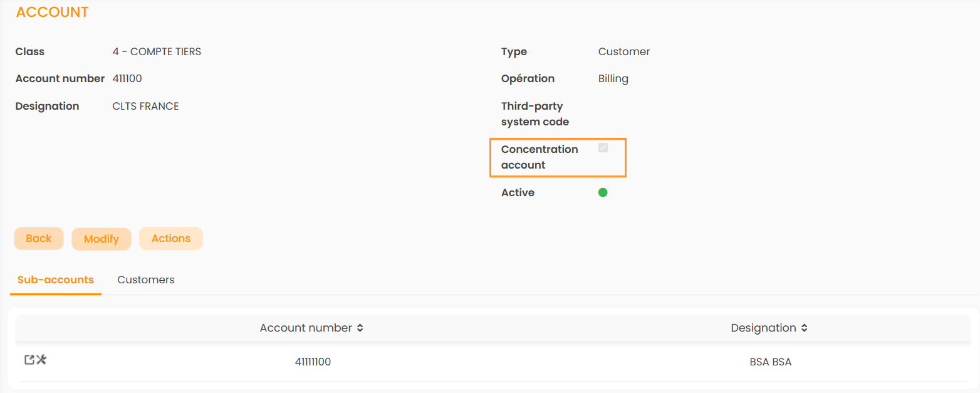Switch to the Customers tab

tap(145, 280)
